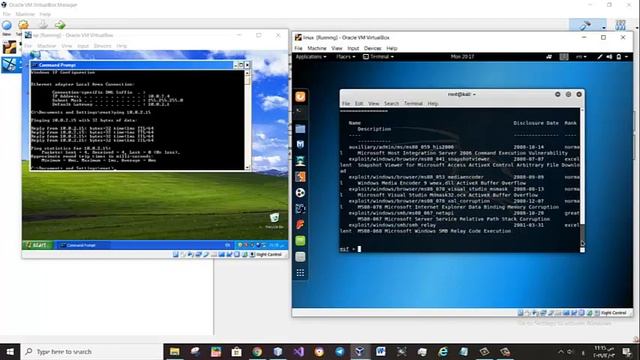Click Global Tools icon in VirtualBox Manager
This screenshot has height=360, width=640.
point(620,25)
